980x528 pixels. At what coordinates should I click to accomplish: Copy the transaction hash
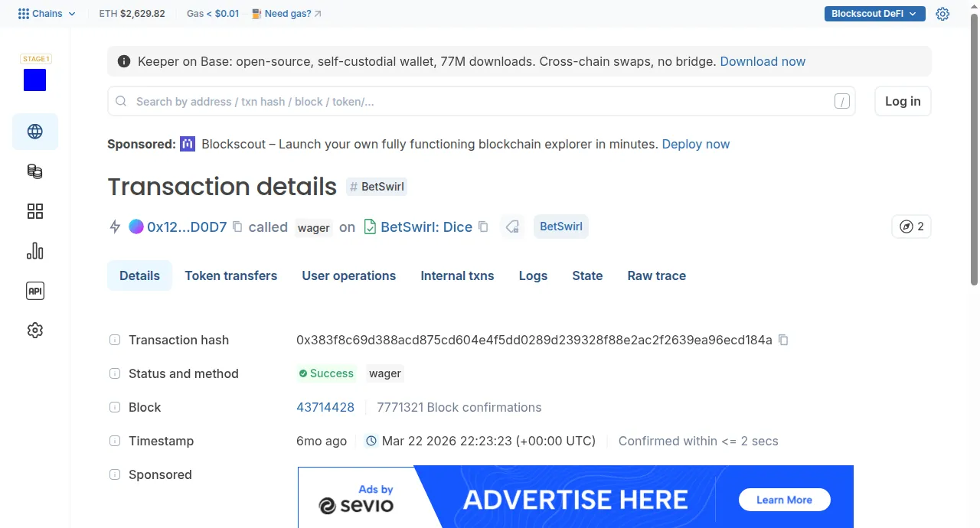[783, 340]
